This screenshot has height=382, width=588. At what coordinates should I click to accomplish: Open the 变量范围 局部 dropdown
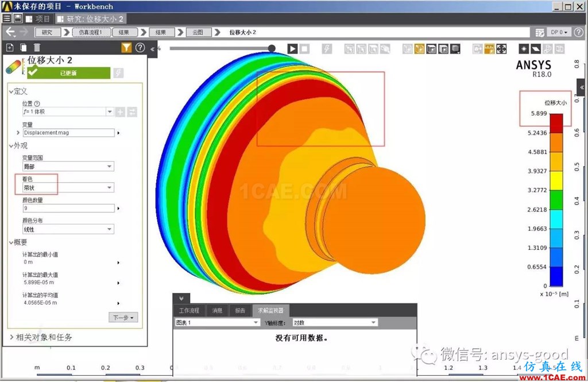click(x=68, y=166)
